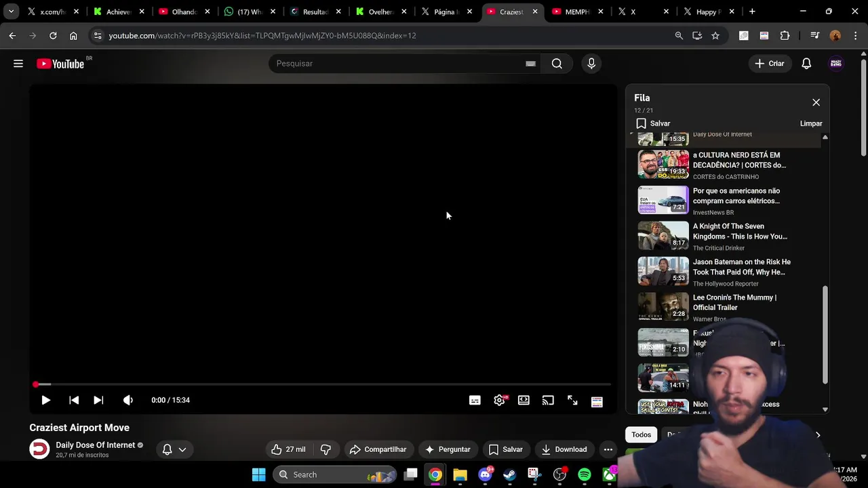The height and width of the screenshot is (488, 868).
Task: Enter fullscreen mode
Action: pos(572,401)
